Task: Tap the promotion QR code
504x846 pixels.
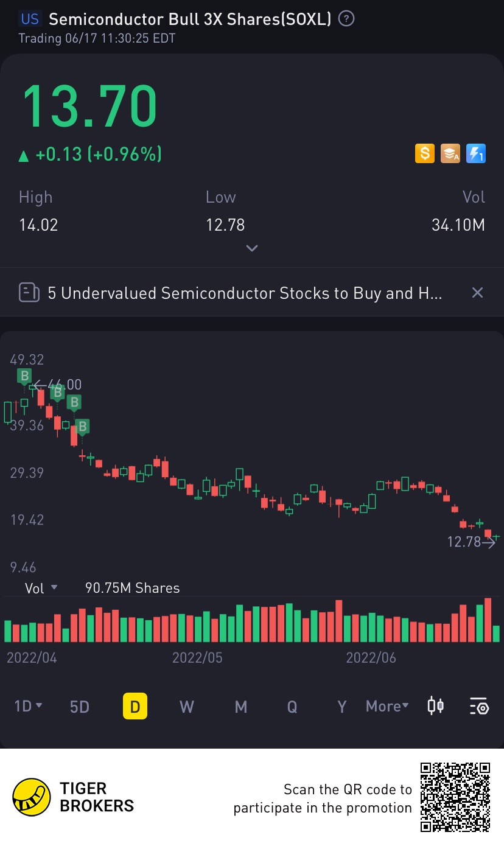Action: (455, 797)
